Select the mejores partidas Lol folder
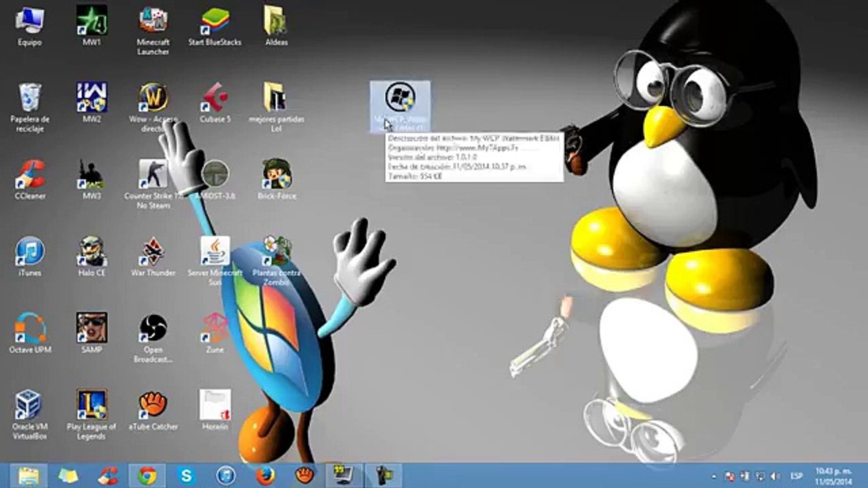This screenshot has width=868, height=488. (276, 108)
